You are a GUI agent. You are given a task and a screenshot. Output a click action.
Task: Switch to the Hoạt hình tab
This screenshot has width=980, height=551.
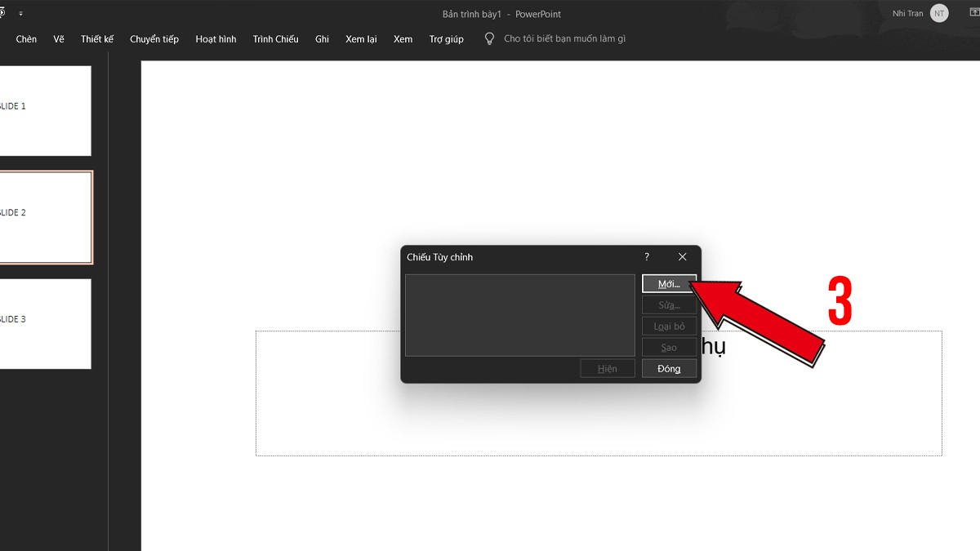[216, 39]
